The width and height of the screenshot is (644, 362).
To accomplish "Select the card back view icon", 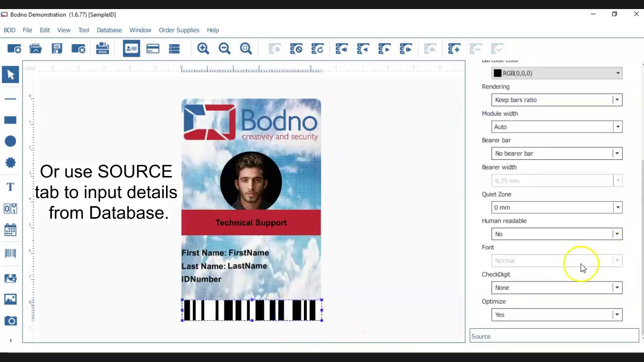I will (x=153, y=49).
